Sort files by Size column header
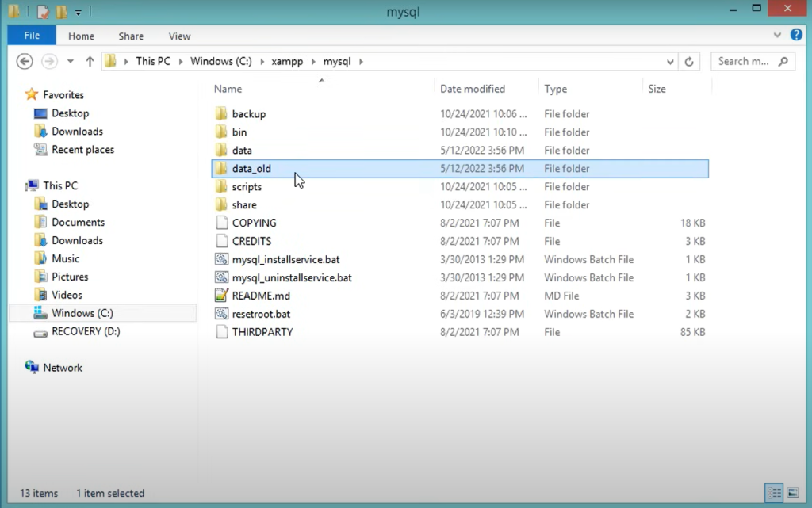812x508 pixels. (657, 88)
